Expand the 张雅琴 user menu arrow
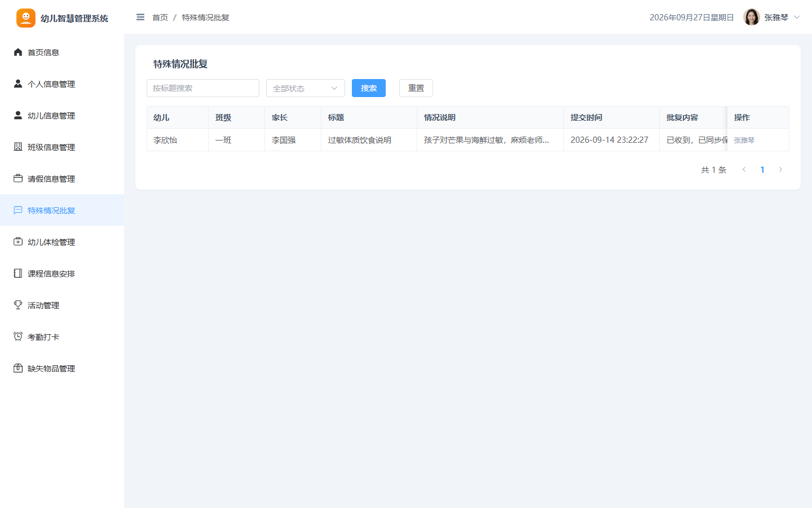 point(797,17)
